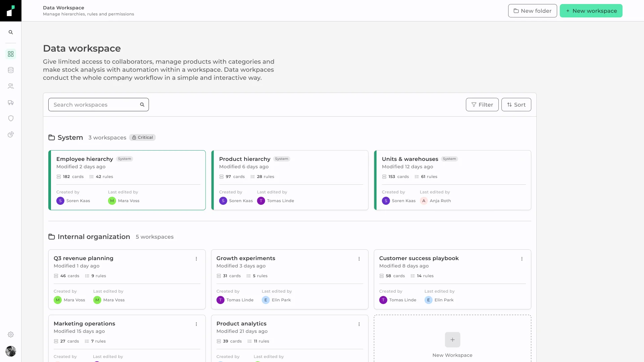Create a New folder

[532, 11]
